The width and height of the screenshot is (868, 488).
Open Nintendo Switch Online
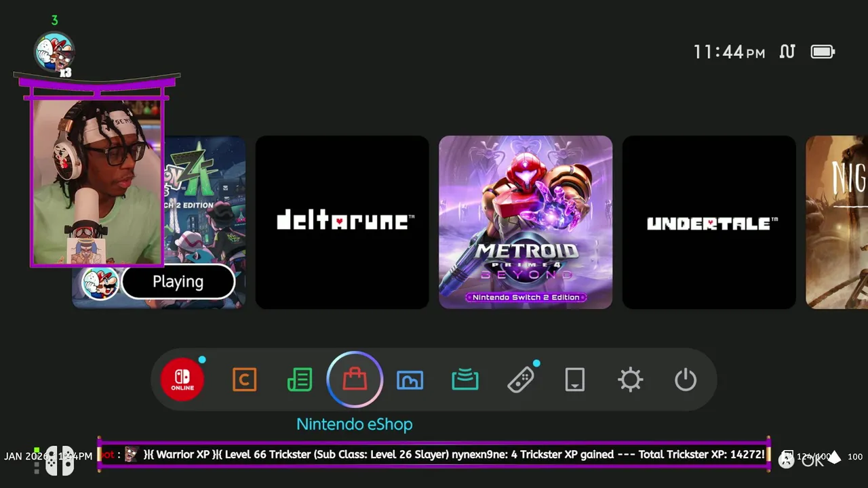pyautogui.click(x=182, y=380)
